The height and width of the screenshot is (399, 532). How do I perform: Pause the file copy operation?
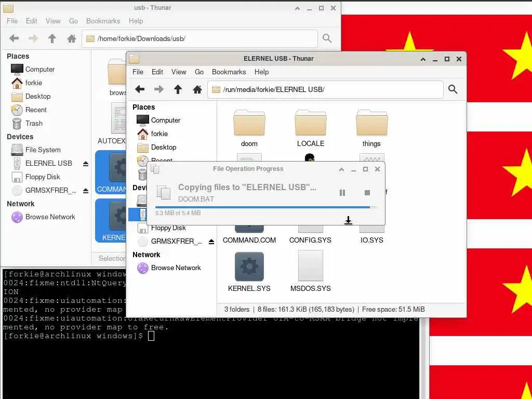pos(342,193)
